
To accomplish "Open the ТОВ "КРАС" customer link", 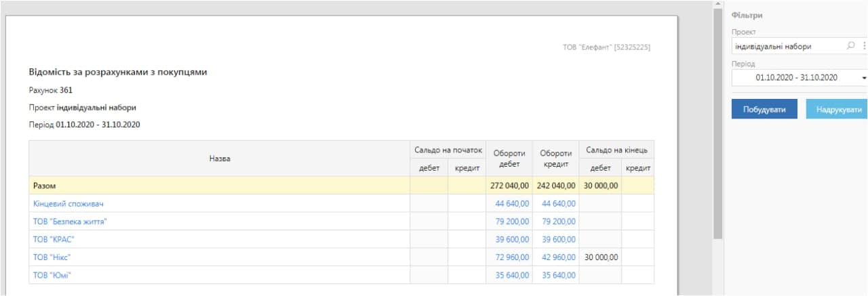I will [x=54, y=239].
